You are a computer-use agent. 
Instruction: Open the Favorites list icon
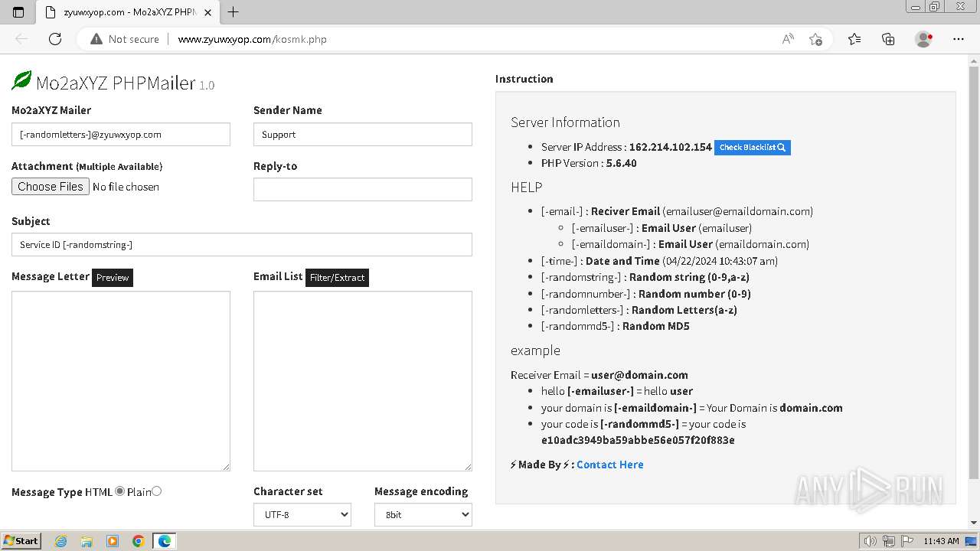coord(854,39)
